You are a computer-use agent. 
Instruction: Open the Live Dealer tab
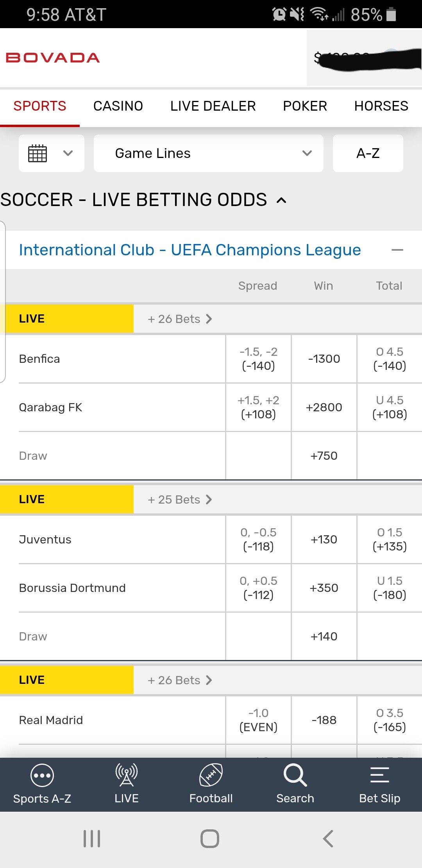213,106
